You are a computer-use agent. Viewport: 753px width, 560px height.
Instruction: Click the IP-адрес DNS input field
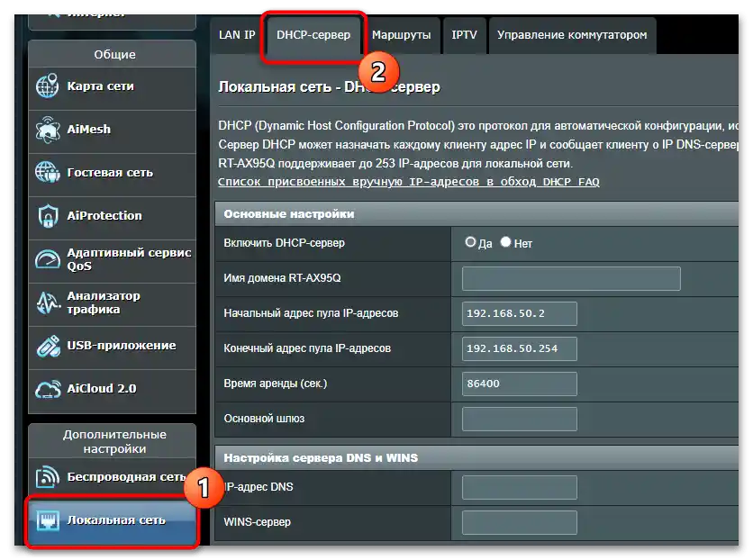click(519, 487)
